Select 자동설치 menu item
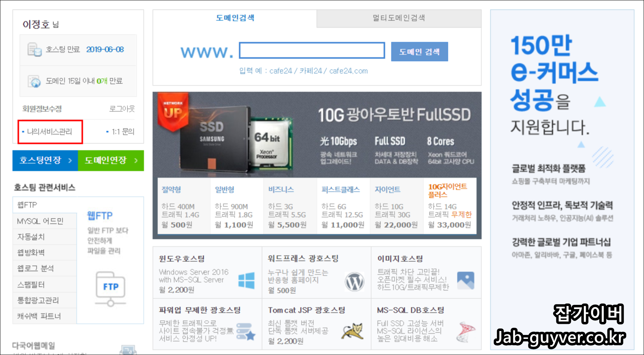 point(45,237)
